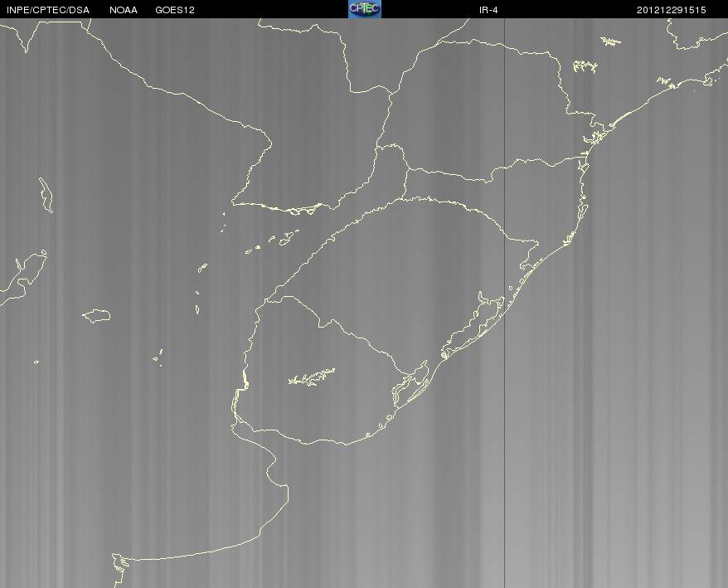The image size is (728, 588).
Task: Click the jagged reservoir outline at top right
Action: [585, 66]
